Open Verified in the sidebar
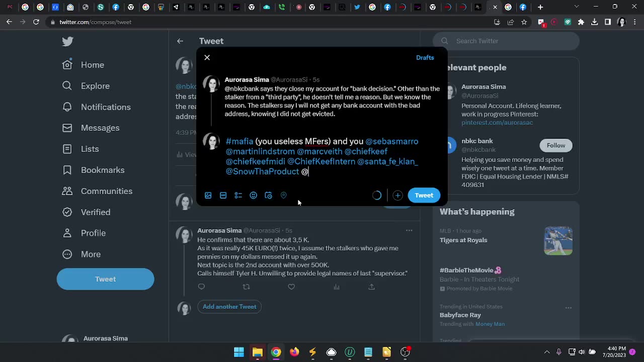The image size is (644, 362). click(86, 212)
